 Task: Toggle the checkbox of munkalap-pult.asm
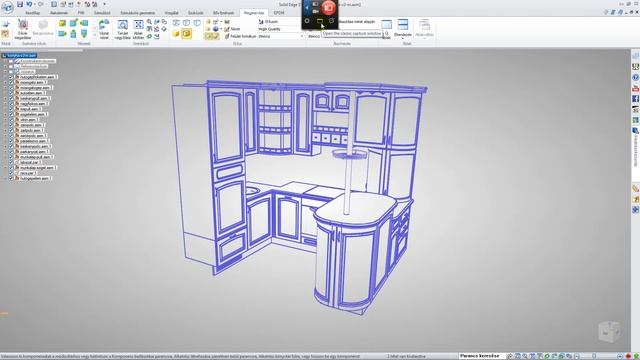coord(11,157)
